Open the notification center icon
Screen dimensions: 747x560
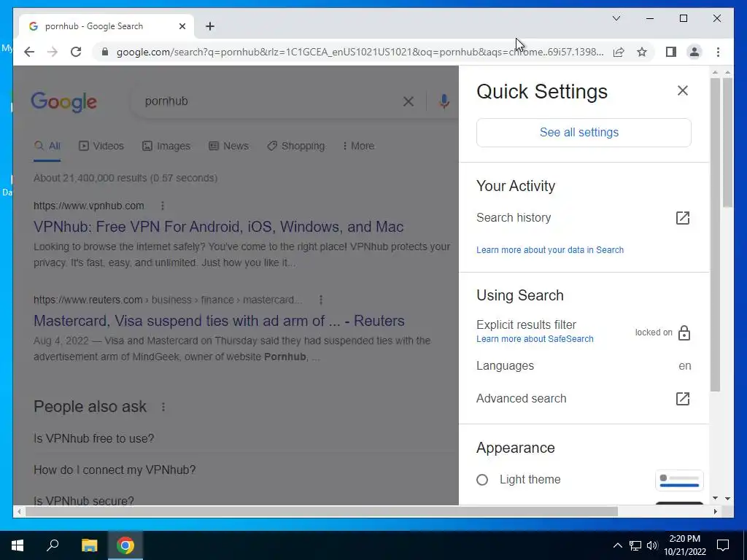[x=723, y=545]
